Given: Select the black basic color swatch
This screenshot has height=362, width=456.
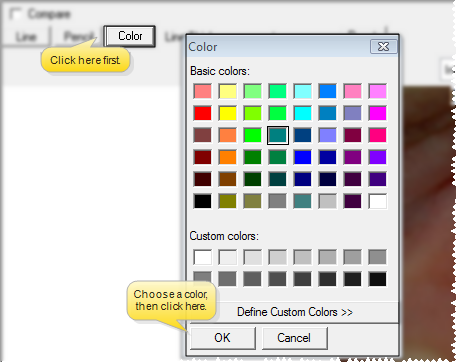Looking at the screenshot, I should (x=203, y=201).
